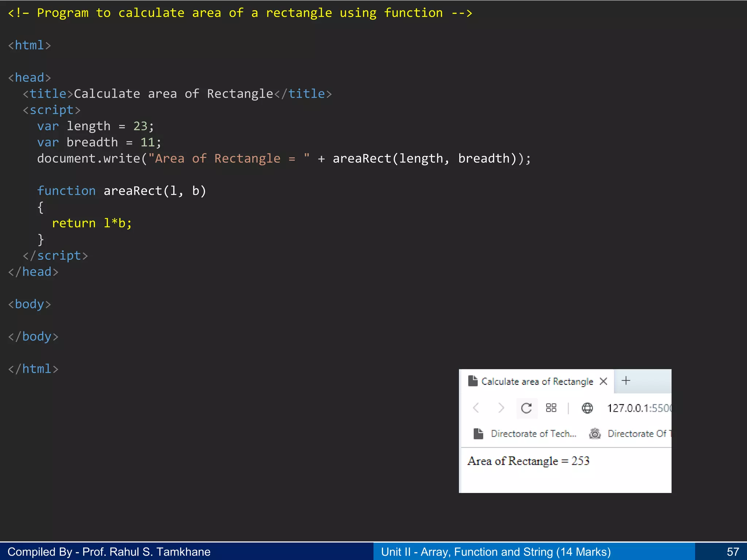Click the opening <html> tag

pos(30,45)
